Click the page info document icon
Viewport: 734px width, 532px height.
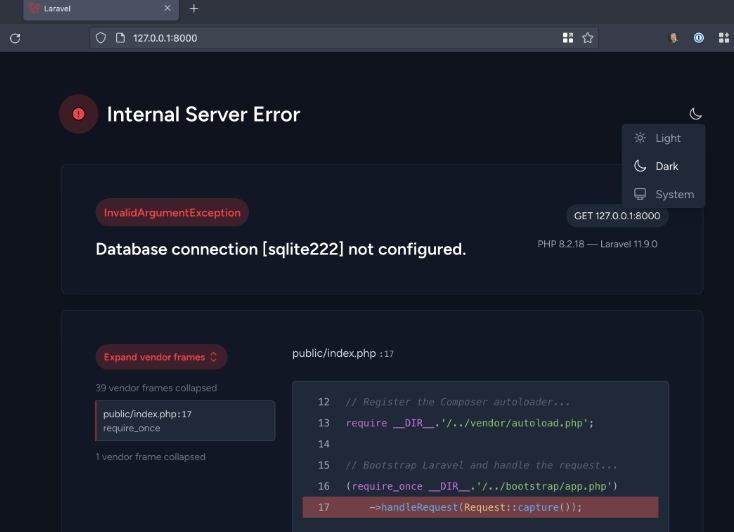(120, 38)
